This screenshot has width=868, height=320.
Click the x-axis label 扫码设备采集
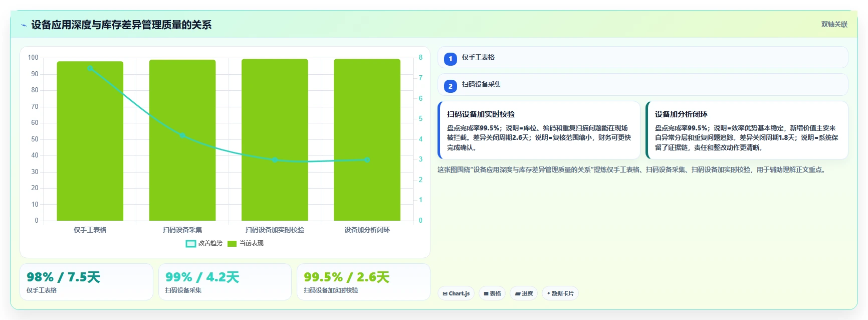click(x=182, y=230)
